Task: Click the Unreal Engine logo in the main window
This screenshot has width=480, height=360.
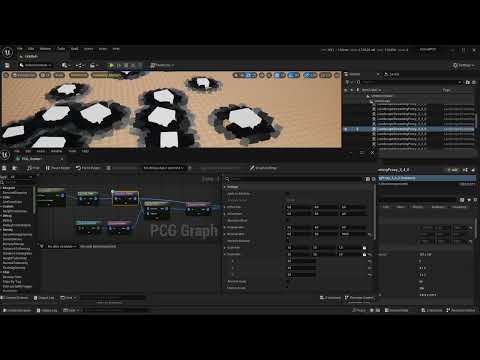Action: coord(7,52)
